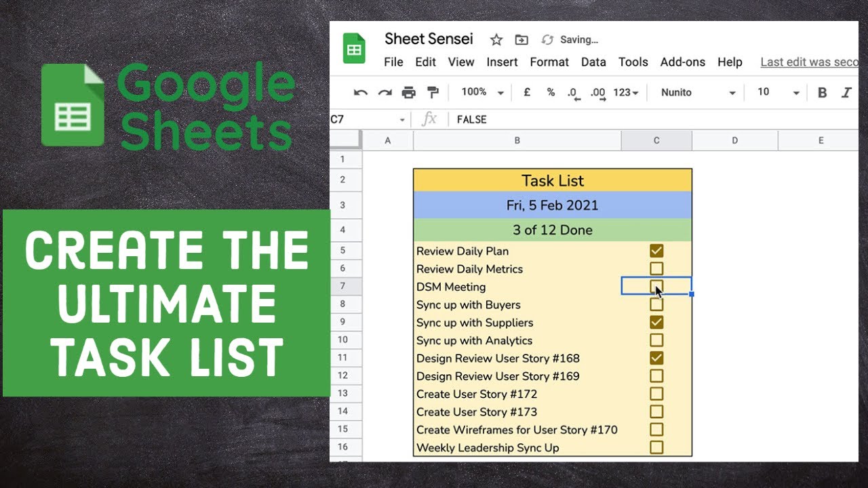Select column A header
868x488 pixels.
tap(388, 140)
